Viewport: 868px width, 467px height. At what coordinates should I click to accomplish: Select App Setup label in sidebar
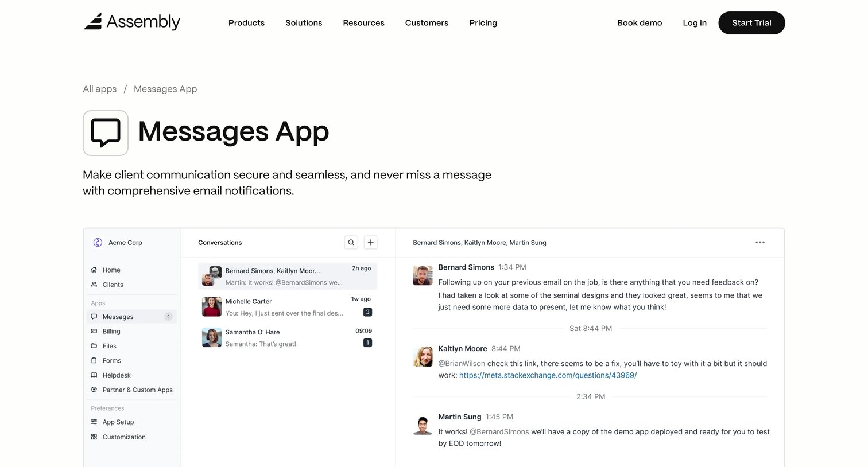coord(118,422)
